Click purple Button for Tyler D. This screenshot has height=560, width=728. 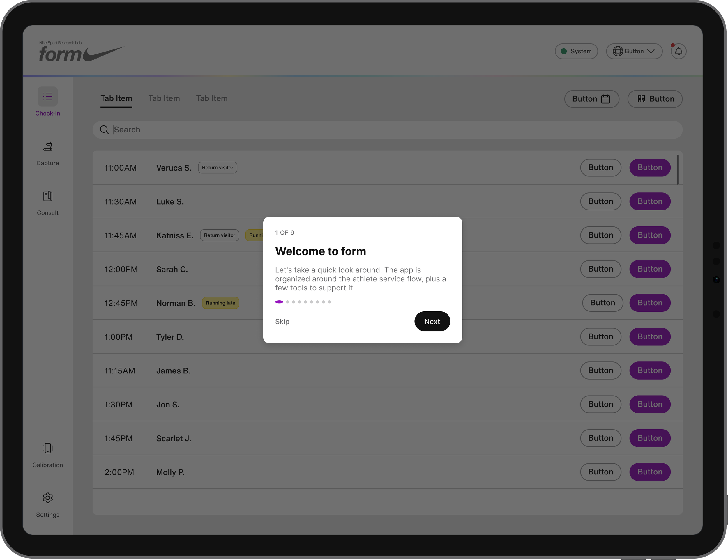tap(650, 336)
